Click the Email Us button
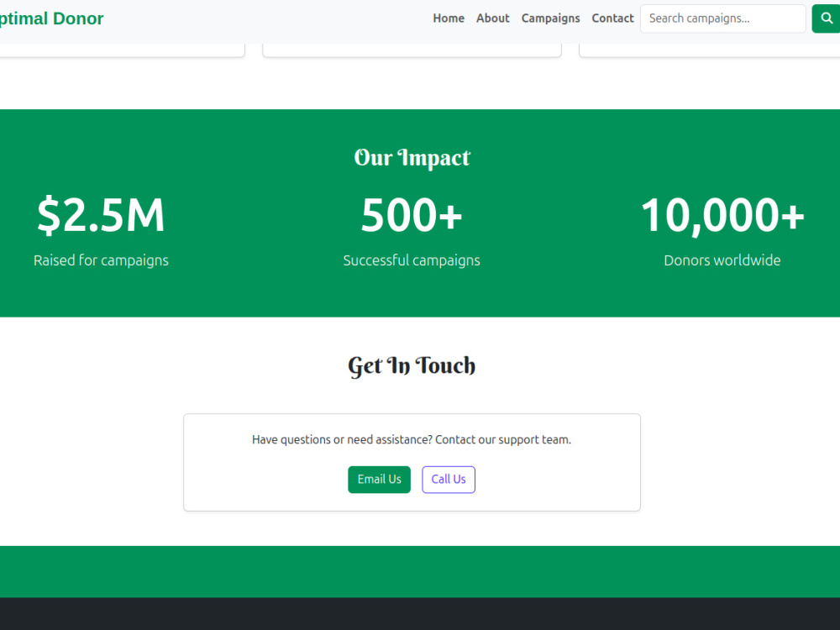 [379, 480]
